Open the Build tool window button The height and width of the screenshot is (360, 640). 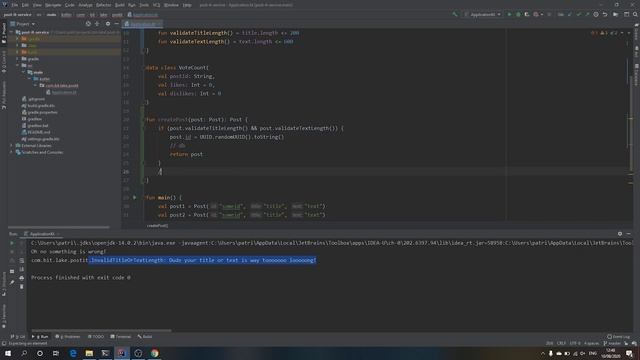pos(145,337)
